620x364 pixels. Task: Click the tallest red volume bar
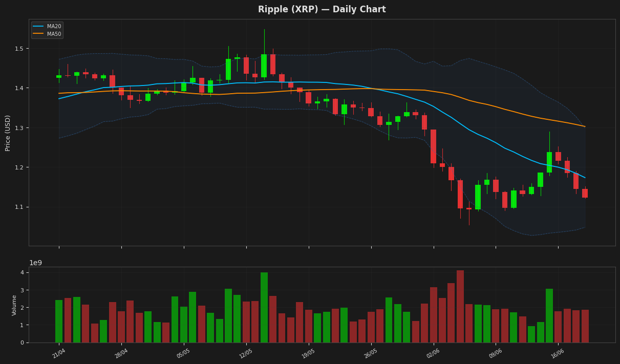click(460, 307)
